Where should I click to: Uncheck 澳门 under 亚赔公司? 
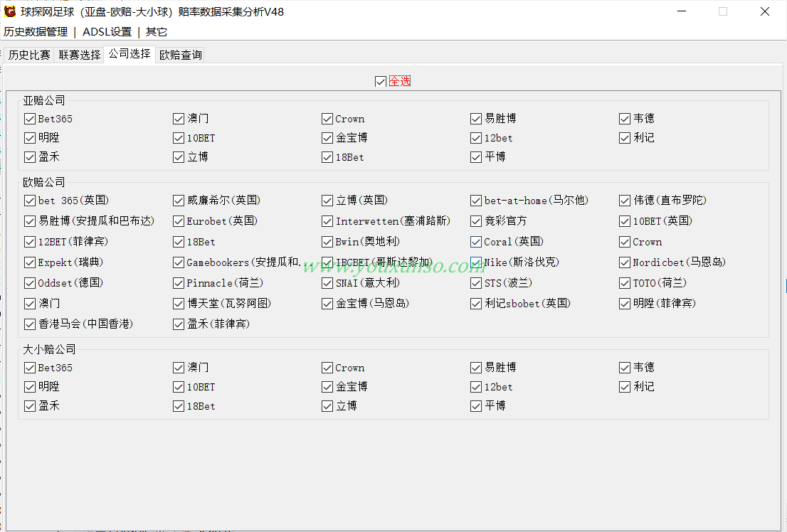178,119
